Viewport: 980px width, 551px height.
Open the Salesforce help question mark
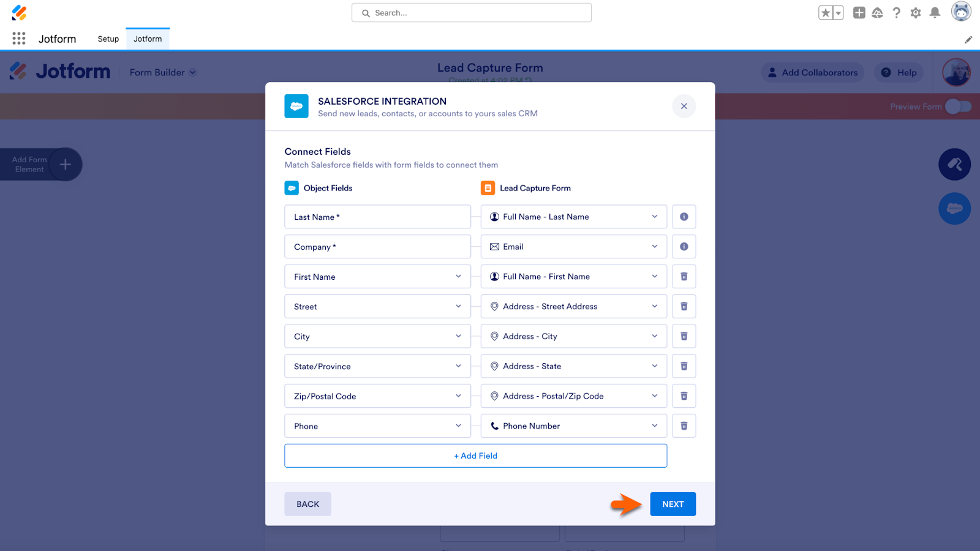pyautogui.click(x=897, y=13)
